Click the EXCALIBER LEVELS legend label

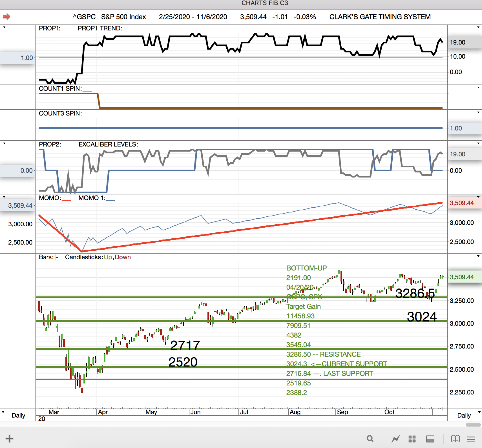pyautogui.click(x=108, y=145)
